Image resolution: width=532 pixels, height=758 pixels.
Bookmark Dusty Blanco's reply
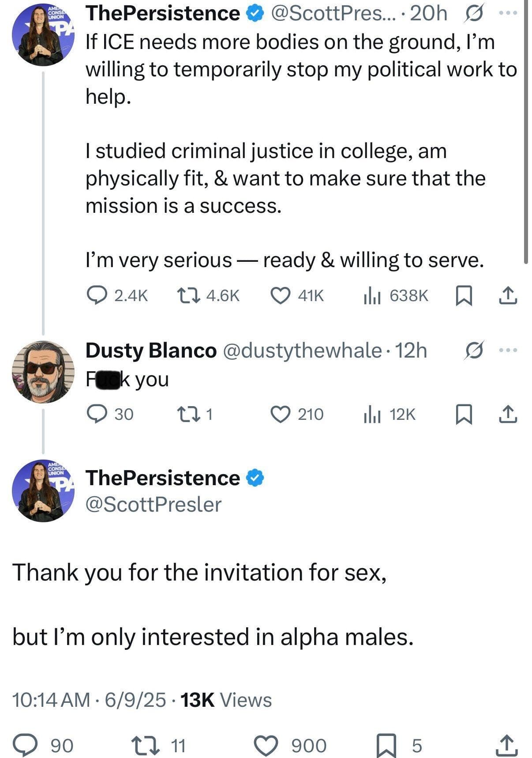point(463,414)
